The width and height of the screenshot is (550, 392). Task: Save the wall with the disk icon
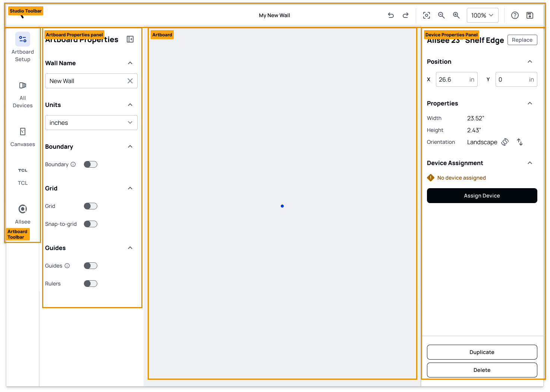(x=530, y=15)
